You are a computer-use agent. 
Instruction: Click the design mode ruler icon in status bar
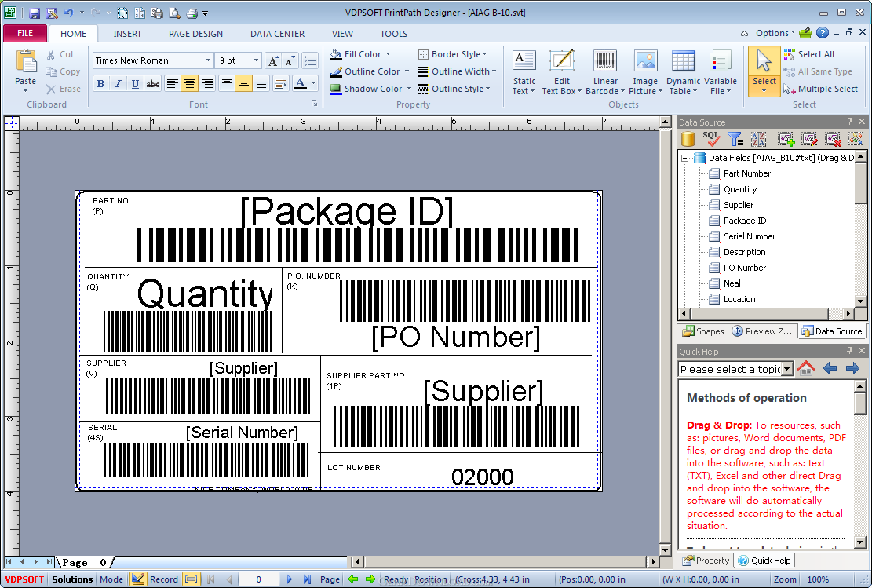pos(138,579)
